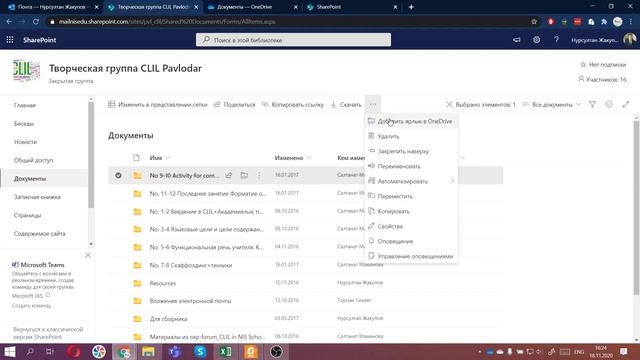Open Свойства from the menu
Image resolution: width=640 pixels, height=360 pixels.
(x=411, y=226)
